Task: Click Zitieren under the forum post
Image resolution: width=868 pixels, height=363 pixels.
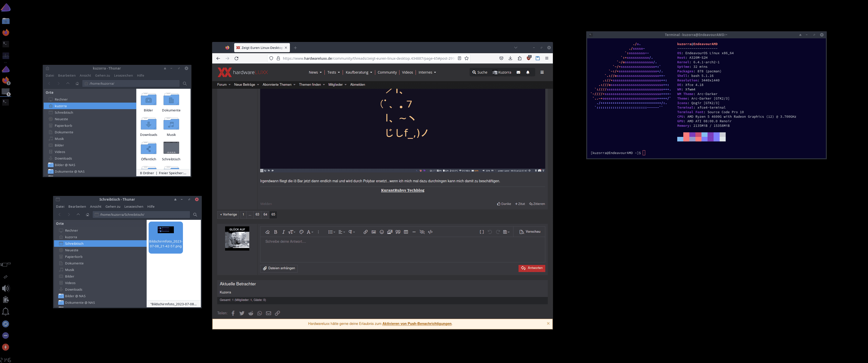Action: [x=537, y=204]
